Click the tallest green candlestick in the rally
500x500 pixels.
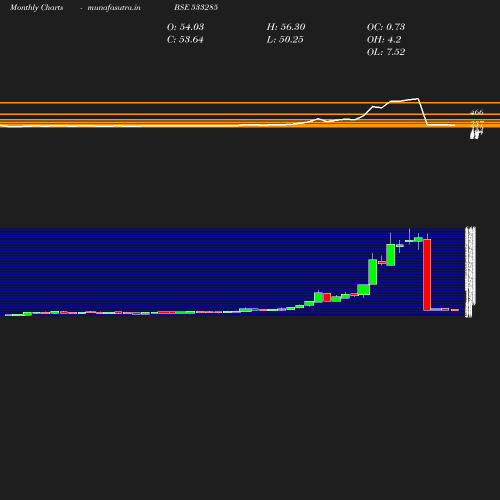tap(373, 272)
